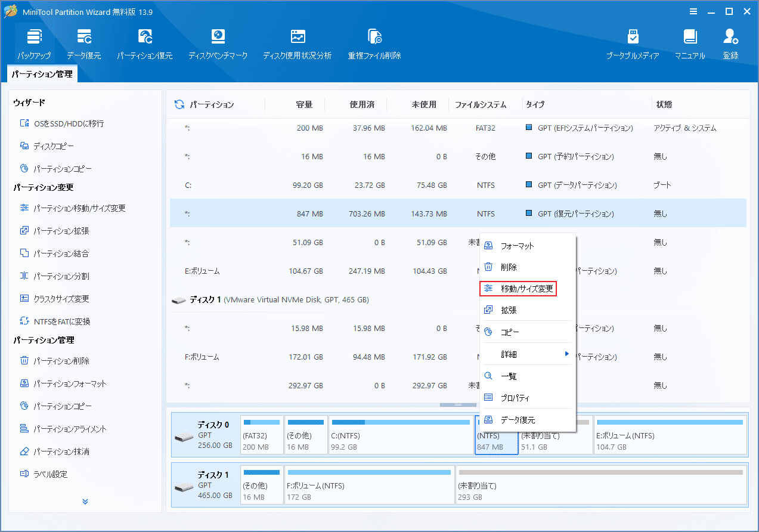This screenshot has width=759, height=532.
Task: Select the 200 MB FAT32 partition row
Action: (458, 128)
